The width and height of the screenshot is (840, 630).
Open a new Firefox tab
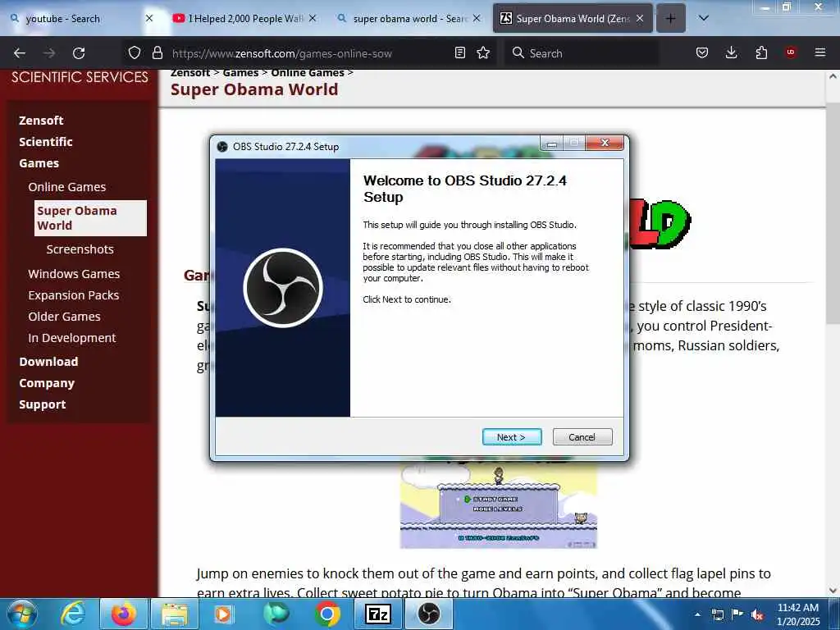(671, 18)
